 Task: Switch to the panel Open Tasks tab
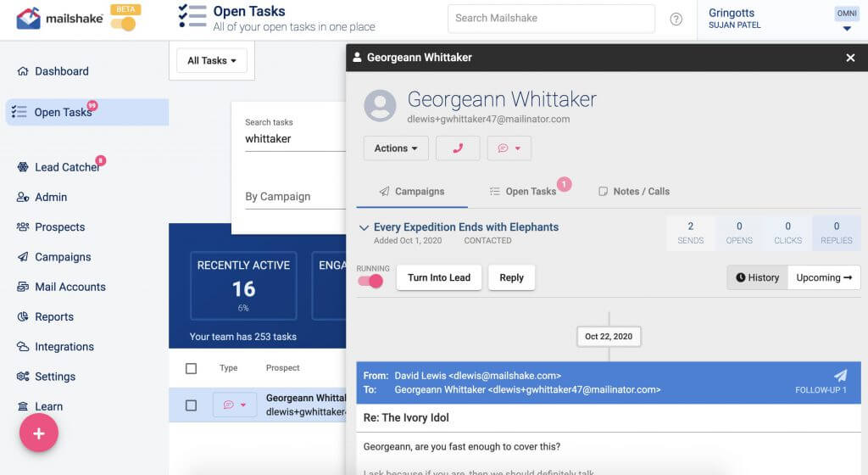523,192
